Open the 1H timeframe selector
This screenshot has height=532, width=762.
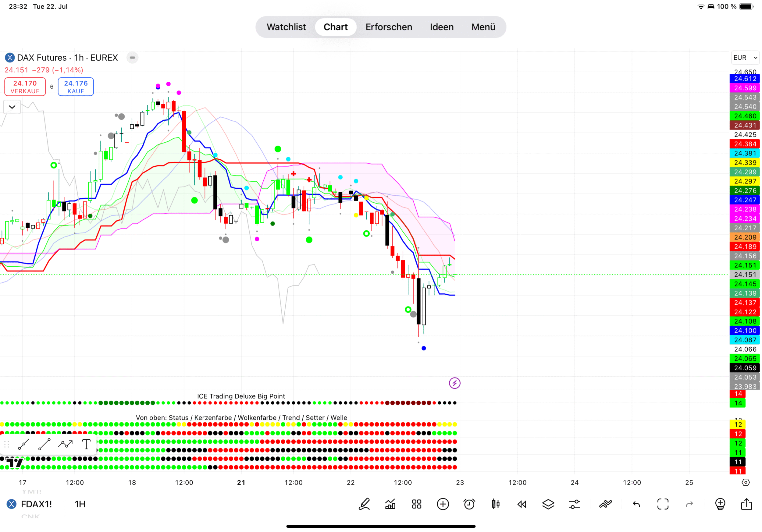(80, 505)
